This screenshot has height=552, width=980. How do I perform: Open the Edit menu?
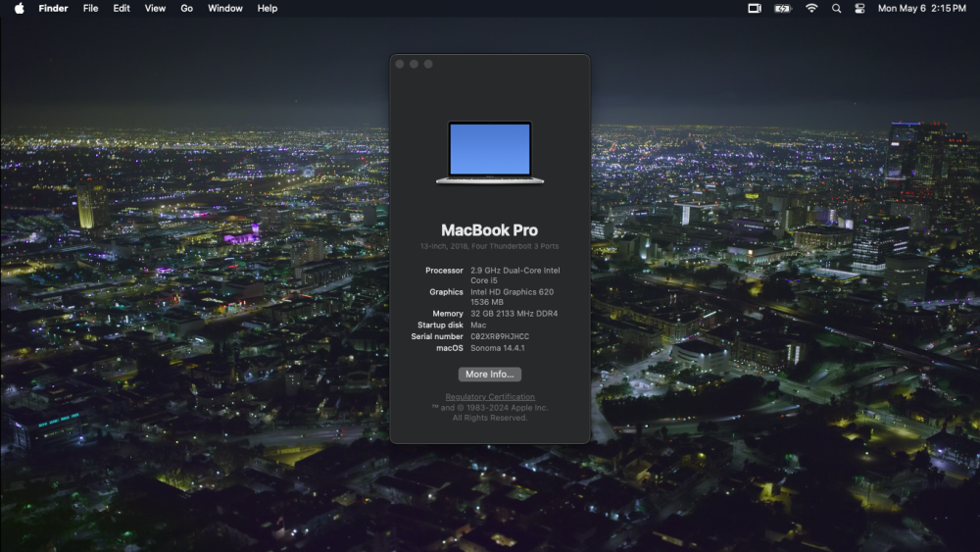click(122, 8)
